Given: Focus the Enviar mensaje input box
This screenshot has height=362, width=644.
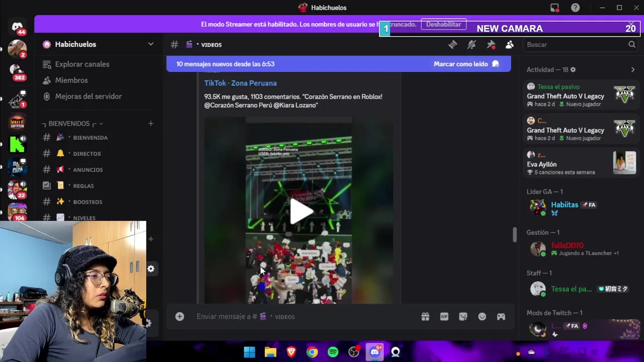Looking at the screenshot, I should (302, 316).
